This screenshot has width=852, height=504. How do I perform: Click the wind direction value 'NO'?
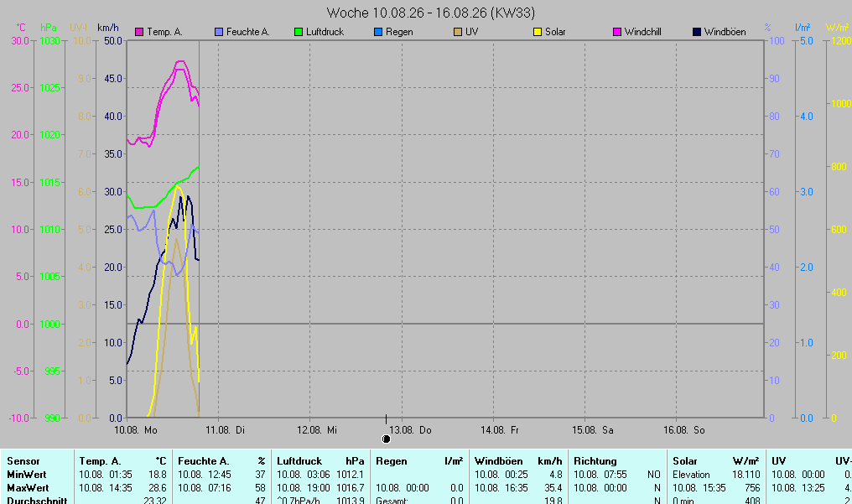(x=654, y=475)
